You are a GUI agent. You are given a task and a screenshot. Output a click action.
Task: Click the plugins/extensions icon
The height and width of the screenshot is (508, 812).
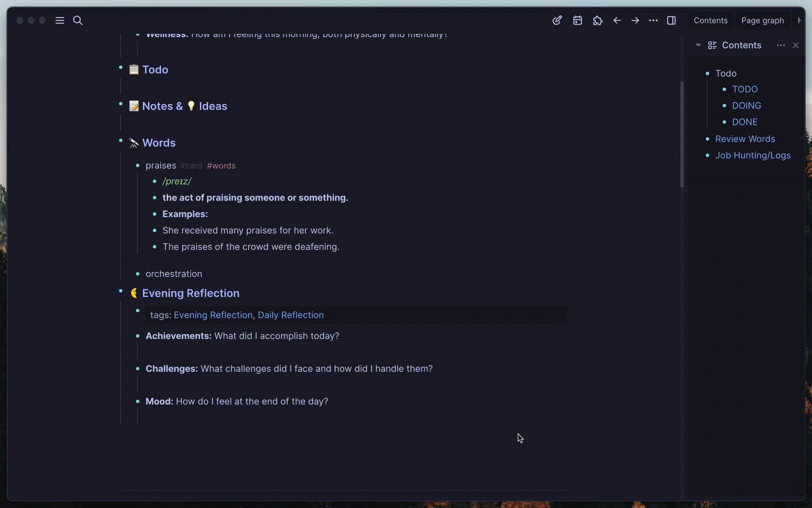(x=597, y=20)
